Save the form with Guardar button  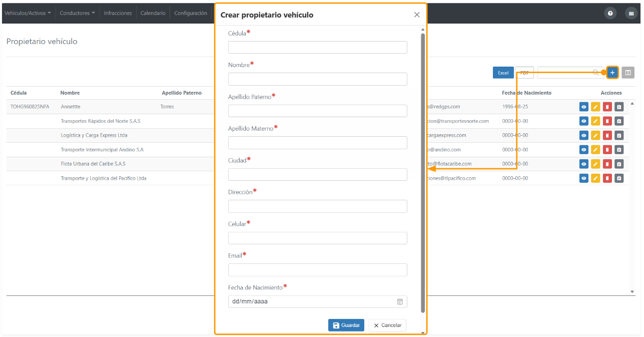[346, 325]
